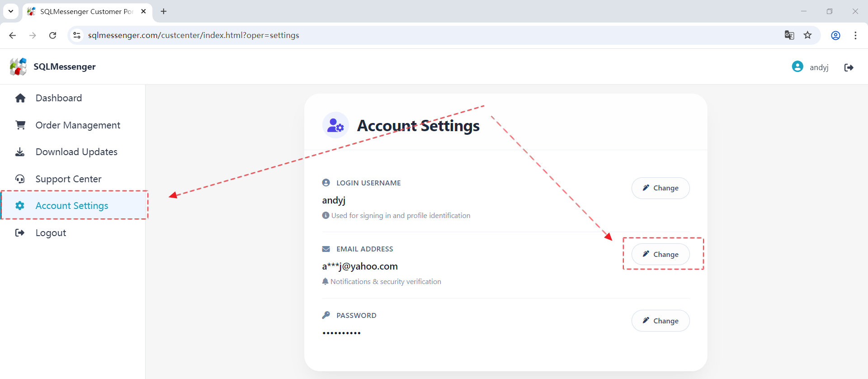Click the info icon under username
This screenshot has width=868, height=379.
click(x=325, y=215)
